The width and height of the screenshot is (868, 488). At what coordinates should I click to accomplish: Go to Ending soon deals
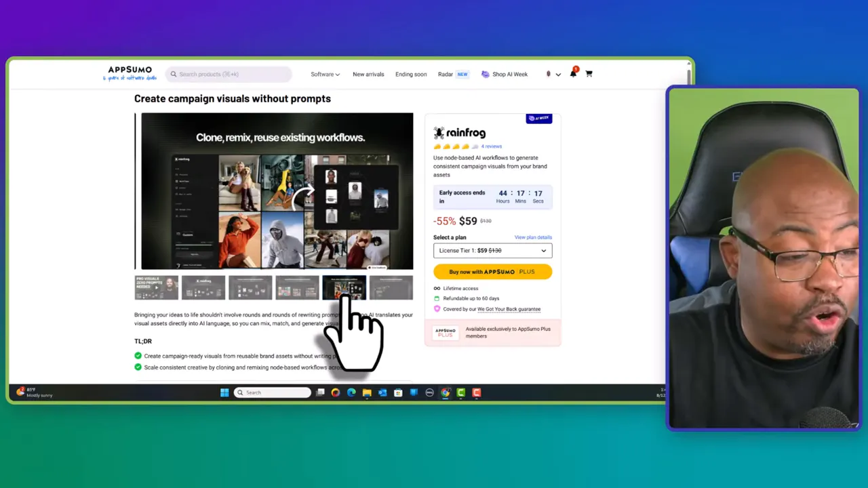(x=411, y=74)
